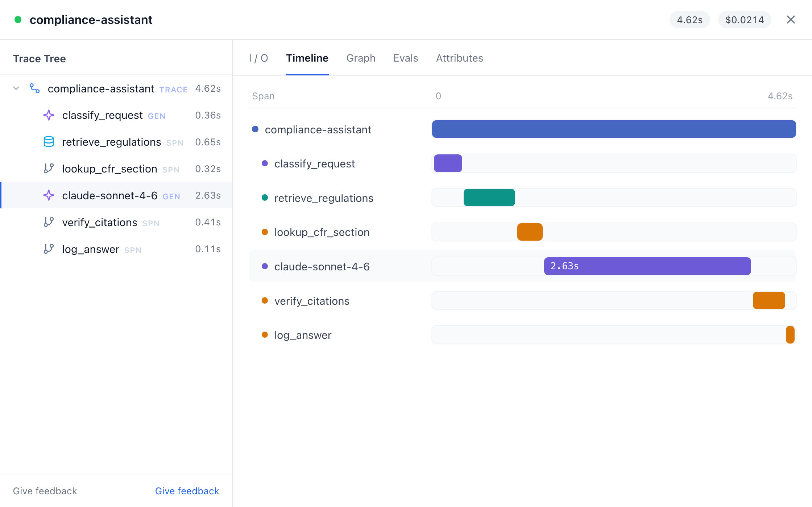
Task: Select verify_citations in the trace tree
Action: pos(116,223)
